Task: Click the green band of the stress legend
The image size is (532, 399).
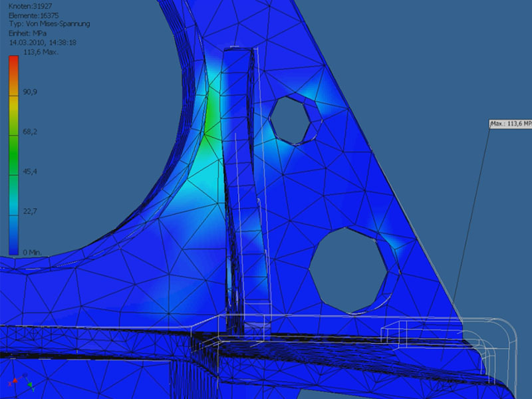Action: point(13,143)
